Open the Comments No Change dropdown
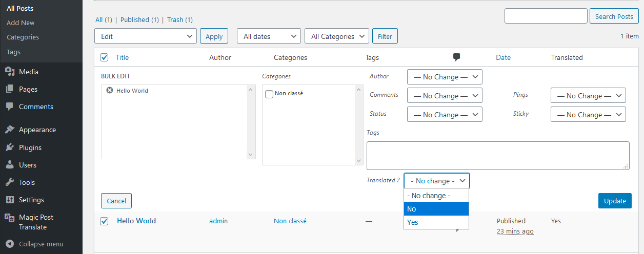 click(445, 96)
